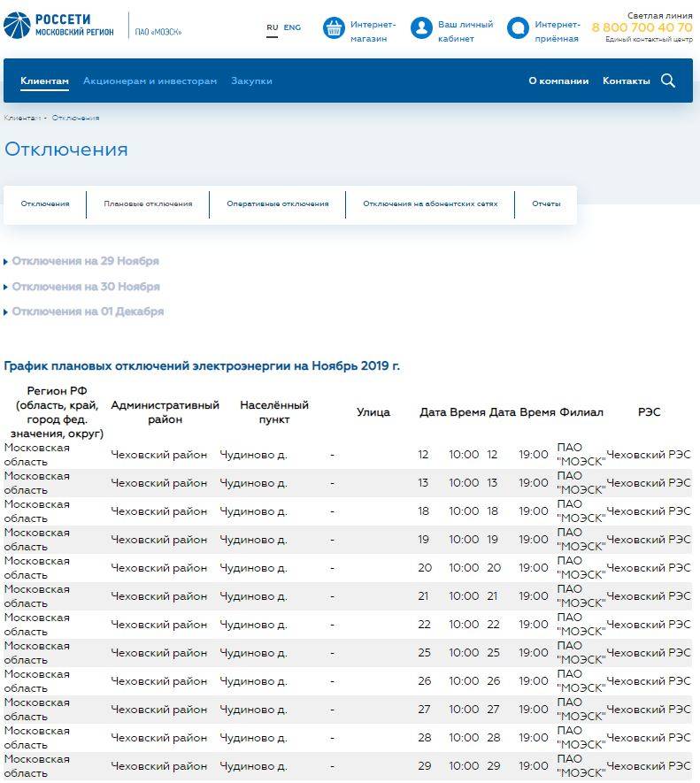Click start date 21 in the table
700x783 pixels.
(x=423, y=596)
